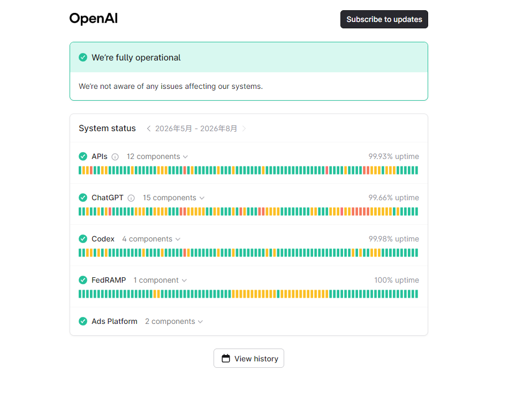The width and height of the screenshot is (532, 401).
Task: Click the fully operational check icon
Action: [83, 57]
